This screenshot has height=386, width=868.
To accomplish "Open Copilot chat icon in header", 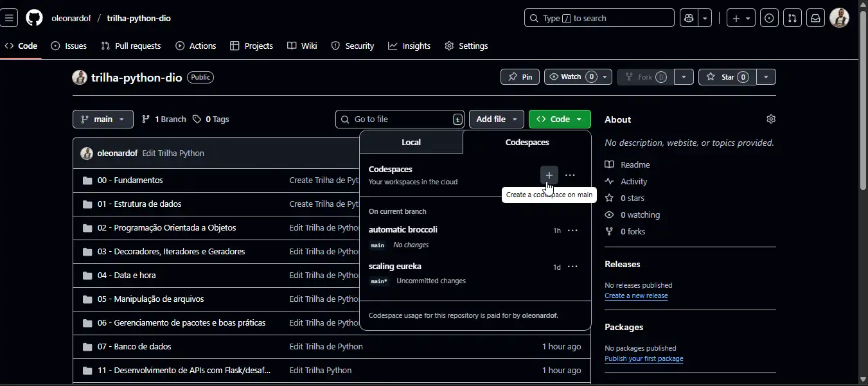I will tap(689, 18).
